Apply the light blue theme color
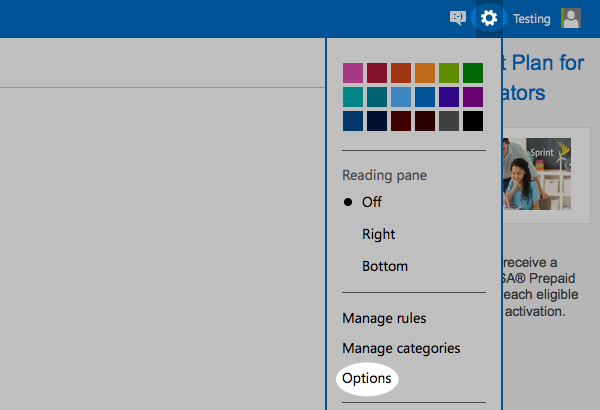Viewport: 600px width, 410px height. pos(400,97)
